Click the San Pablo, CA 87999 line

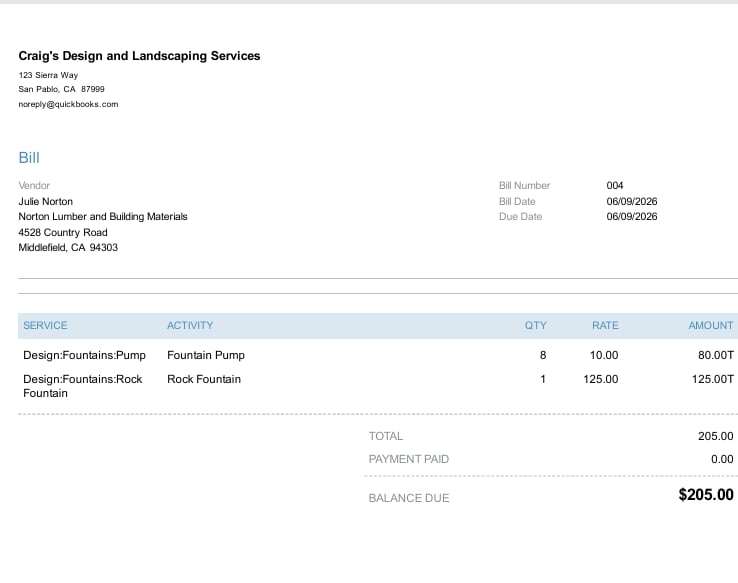click(62, 89)
